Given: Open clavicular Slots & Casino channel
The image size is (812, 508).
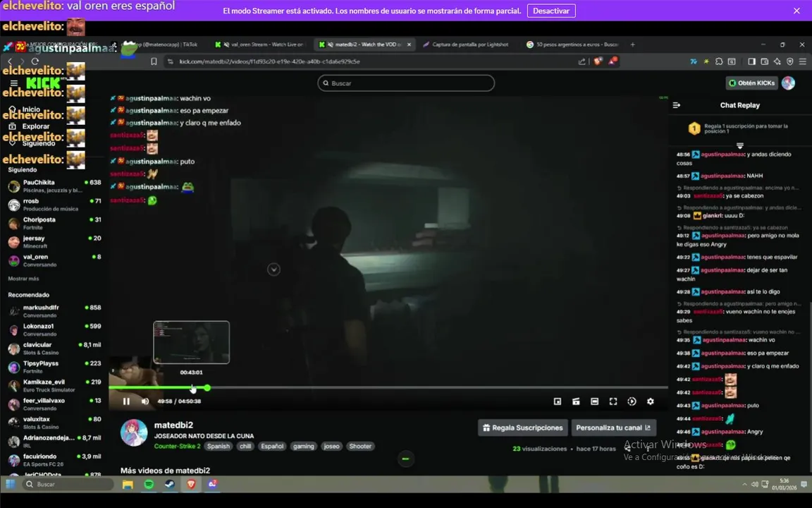Looking at the screenshot, I should coord(54,349).
